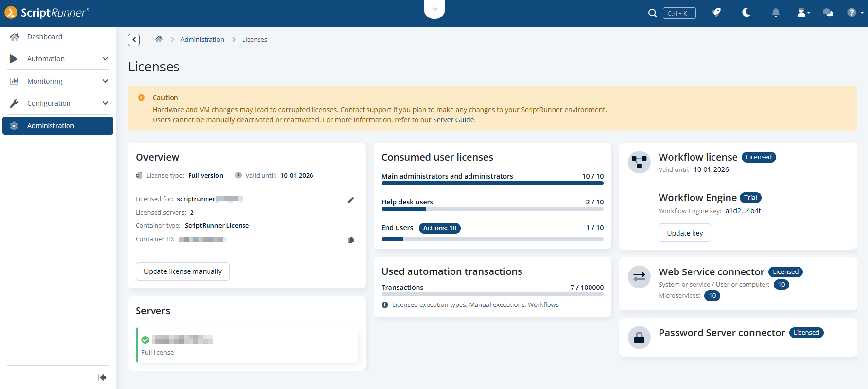Open the chat feedback icon
Image resolution: width=868 pixels, height=389 pixels.
(828, 13)
